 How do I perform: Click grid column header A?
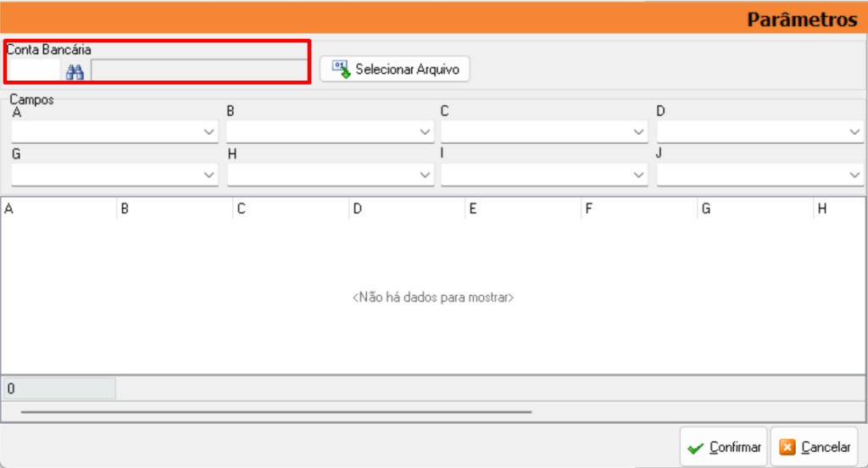click(x=58, y=209)
